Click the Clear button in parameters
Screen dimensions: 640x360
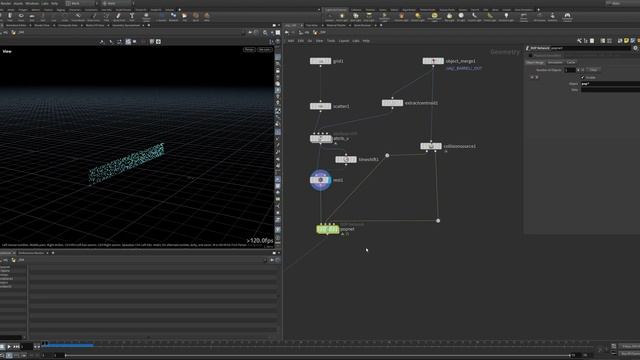(x=593, y=70)
